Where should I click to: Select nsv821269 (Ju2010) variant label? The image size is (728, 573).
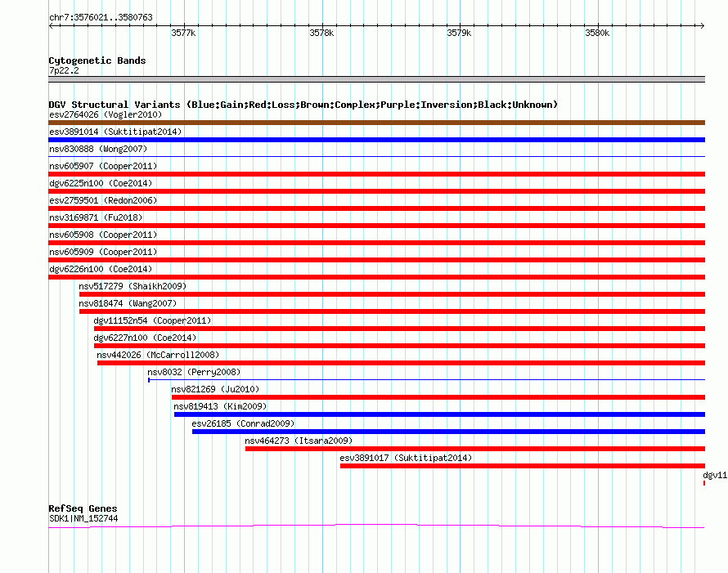point(215,389)
